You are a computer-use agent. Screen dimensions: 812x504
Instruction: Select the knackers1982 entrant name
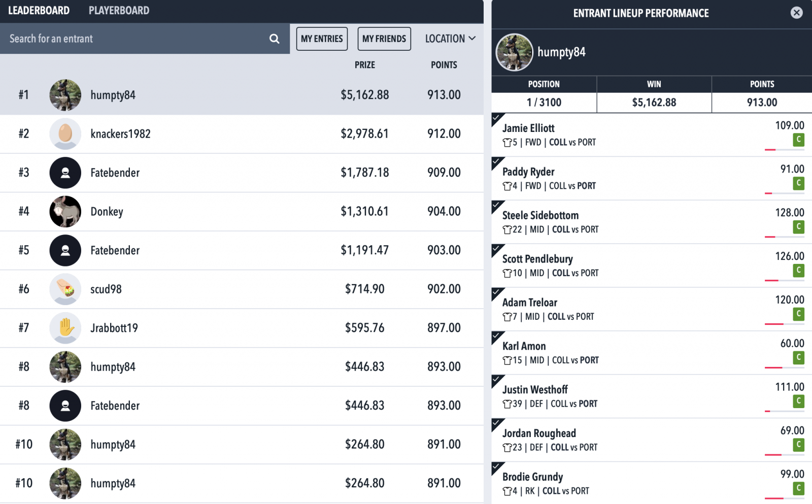pos(120,134)
